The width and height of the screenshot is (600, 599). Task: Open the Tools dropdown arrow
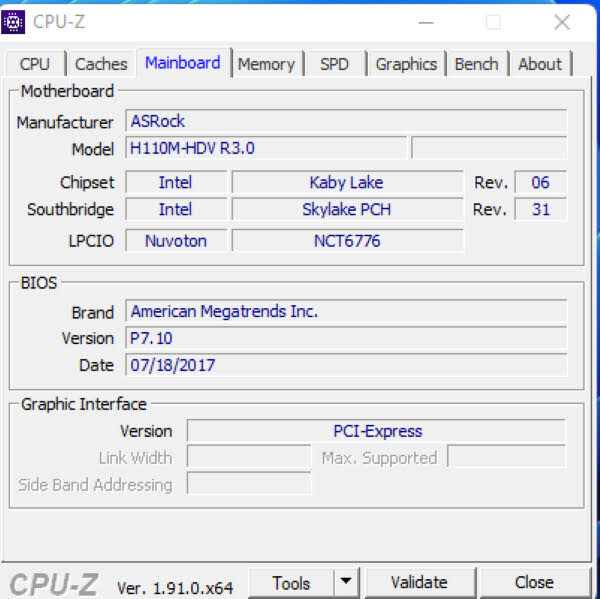pyautogui.click(x=346, y=582)
